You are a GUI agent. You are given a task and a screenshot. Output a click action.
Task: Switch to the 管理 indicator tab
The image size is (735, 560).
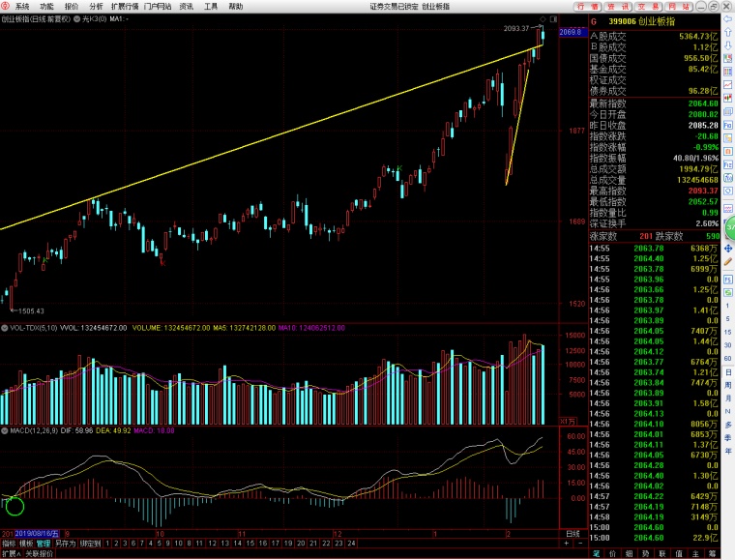[x=44, y=544]
